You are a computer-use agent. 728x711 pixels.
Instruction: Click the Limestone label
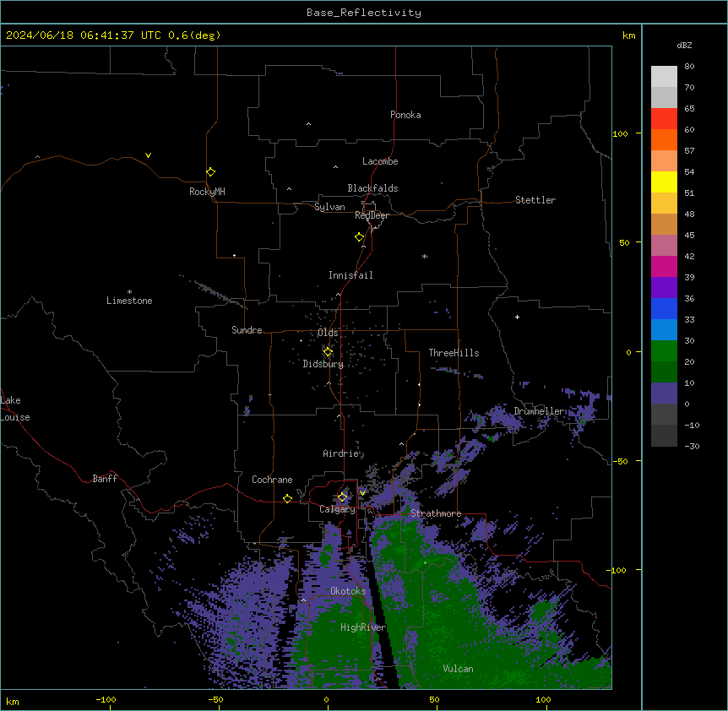(129, 301)
